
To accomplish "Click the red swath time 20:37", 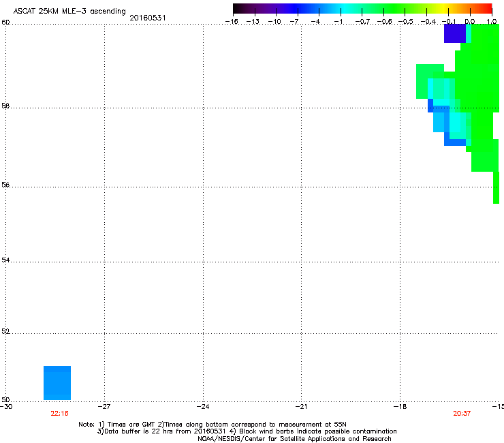I will click(462, 414).
